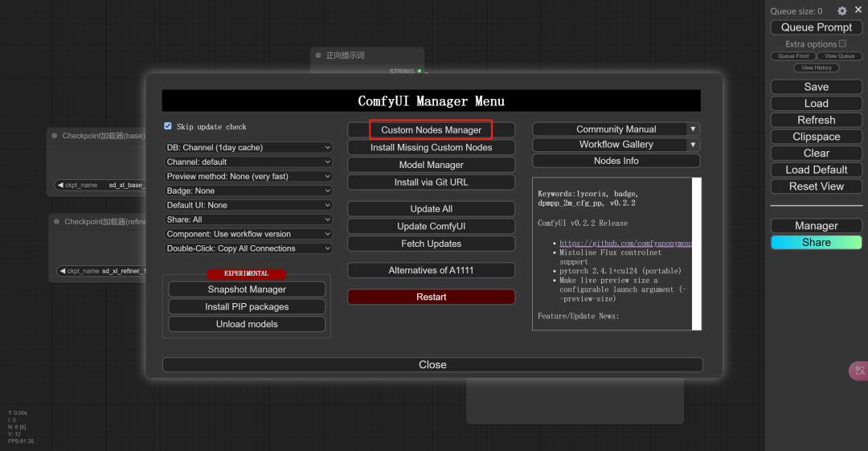Click the news panel vertical scrollbar
This screenshot has width=868, height=451.
[x=696, y=254]
